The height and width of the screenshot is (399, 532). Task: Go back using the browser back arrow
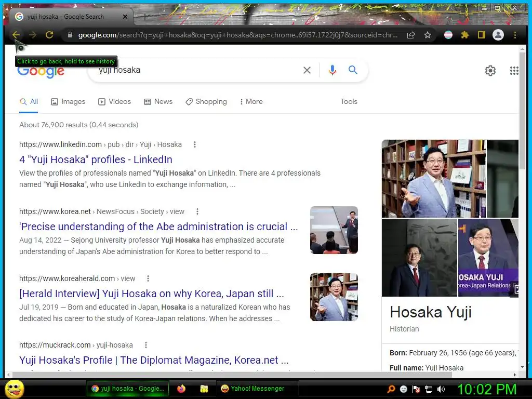16,35
